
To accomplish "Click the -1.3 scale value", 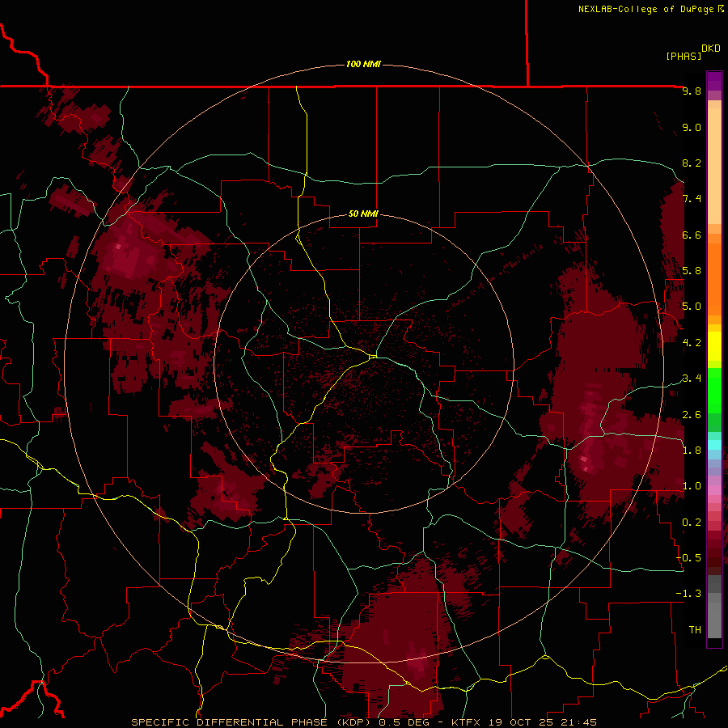I will click(x=688, y=594).
